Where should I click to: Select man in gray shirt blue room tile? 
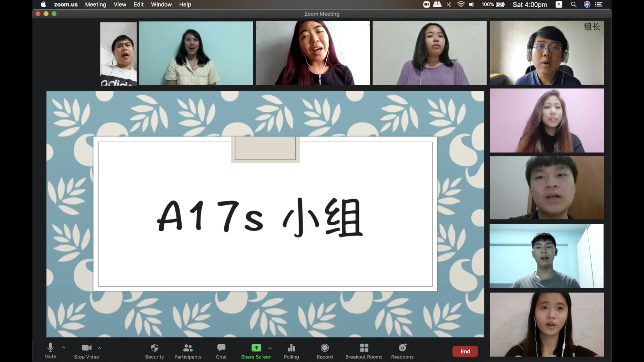pos(547,256)
